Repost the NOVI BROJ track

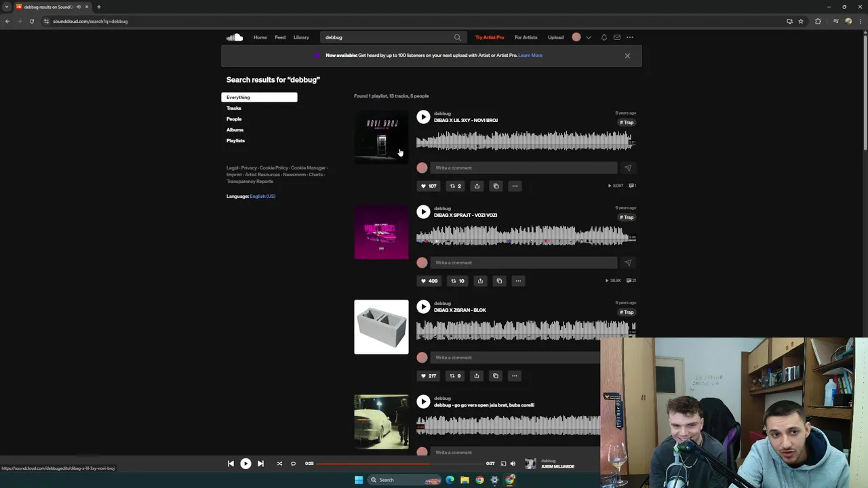[x=456, y=186]
